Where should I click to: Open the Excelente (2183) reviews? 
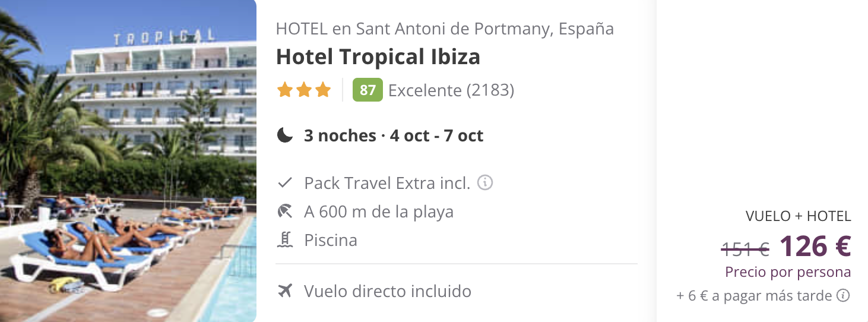pos(451,90)
